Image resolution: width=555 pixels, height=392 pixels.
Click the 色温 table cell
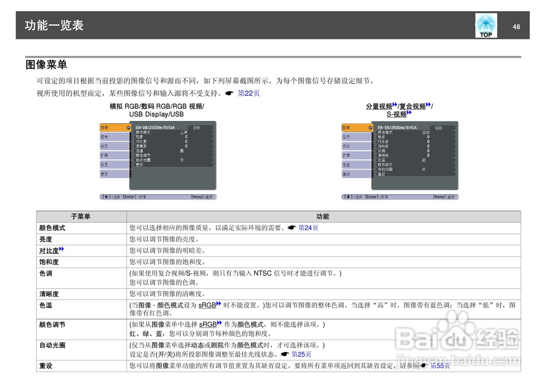(x=82, y=309)
